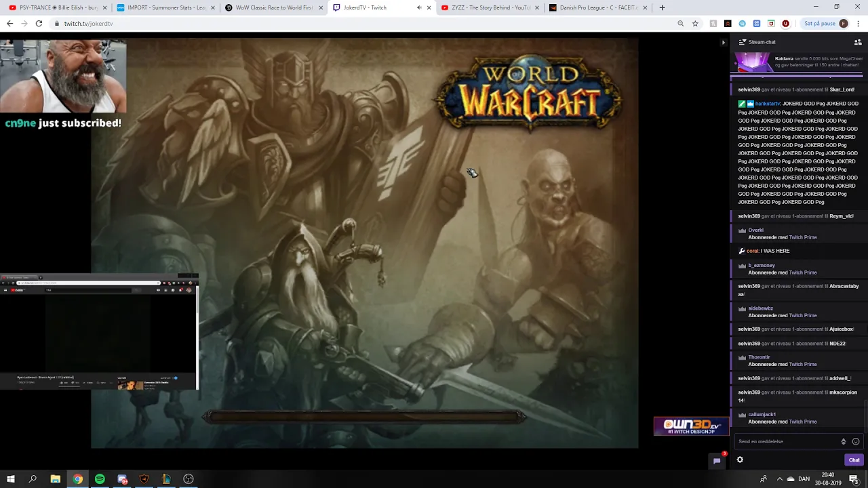The width and height of the screenshot is (868, 488).
Task: Open the orange shield app in taskbar
Action: (144, 479)
